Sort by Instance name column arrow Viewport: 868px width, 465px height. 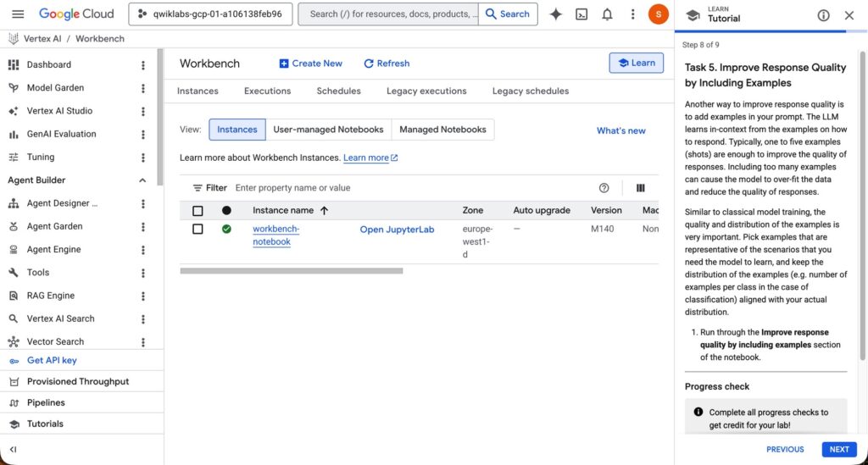(x=325, y=211)
